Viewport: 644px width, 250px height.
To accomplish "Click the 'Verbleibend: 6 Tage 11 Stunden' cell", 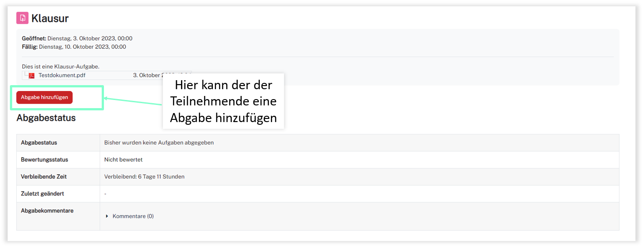I will pyautogui.click(x=144, y=177).
